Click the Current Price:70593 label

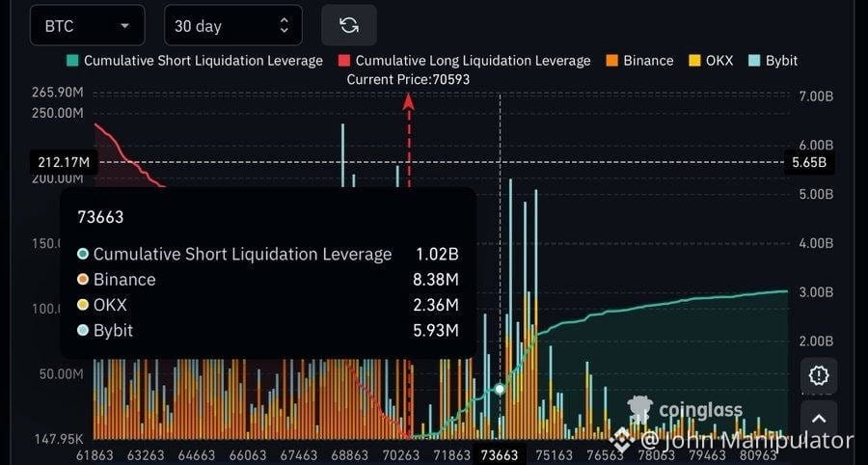coord(408,80)
